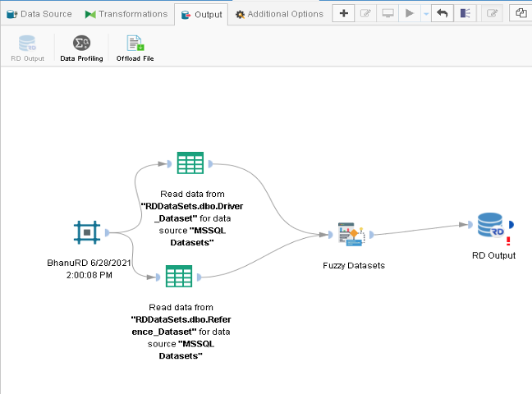Viewport: 532px width, 394px height.
Task: Click the output port of the BhanuRD node
Action: (108, 232)
